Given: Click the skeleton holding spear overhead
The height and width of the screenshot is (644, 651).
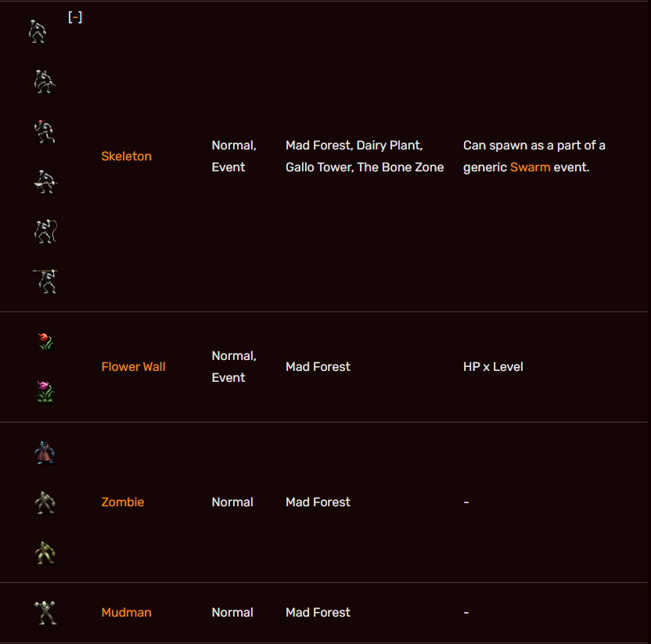Looking at the screenshot, I should point(45,280).
